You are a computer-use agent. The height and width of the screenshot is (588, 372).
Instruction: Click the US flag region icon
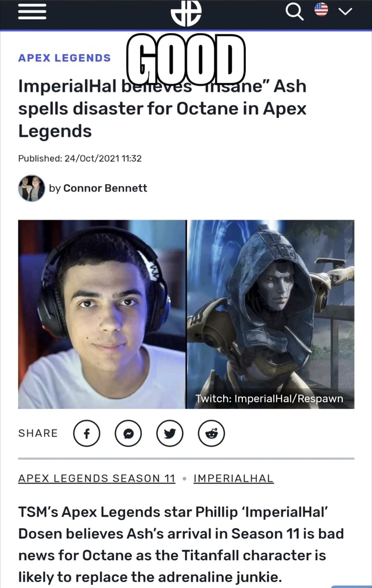(x=321, y=10)
